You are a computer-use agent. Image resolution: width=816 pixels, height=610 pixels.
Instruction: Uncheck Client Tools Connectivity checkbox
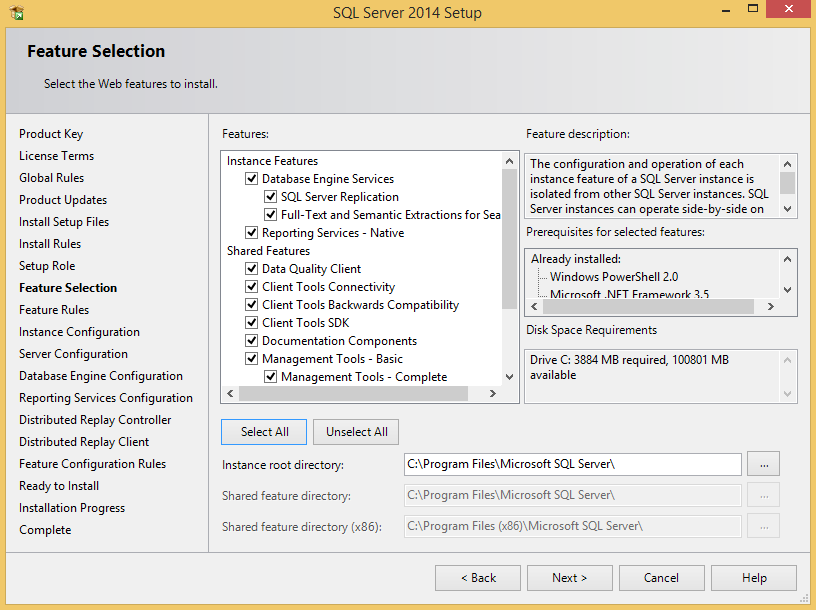[251, 287]
